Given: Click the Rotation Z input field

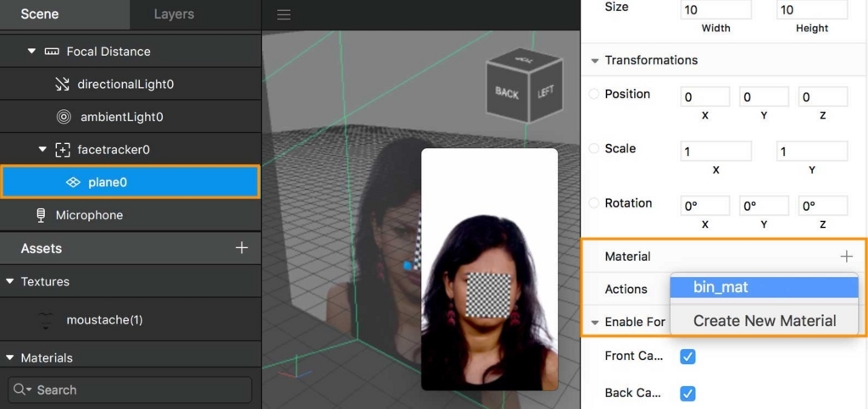Looking at the screenshot, I should (x=822, y=206).
